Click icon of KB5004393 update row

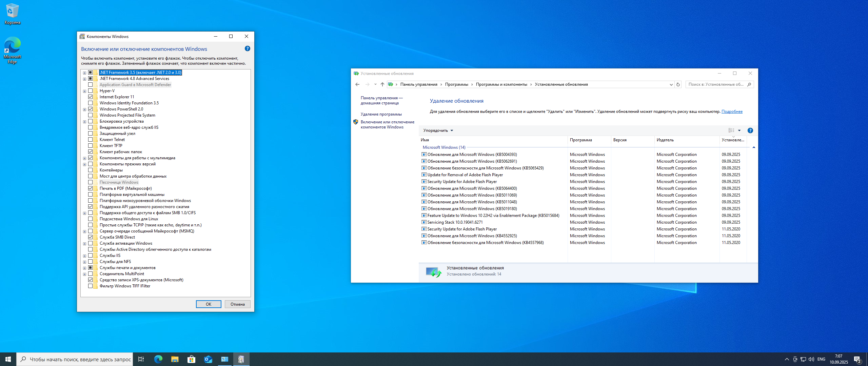point(424,155)
